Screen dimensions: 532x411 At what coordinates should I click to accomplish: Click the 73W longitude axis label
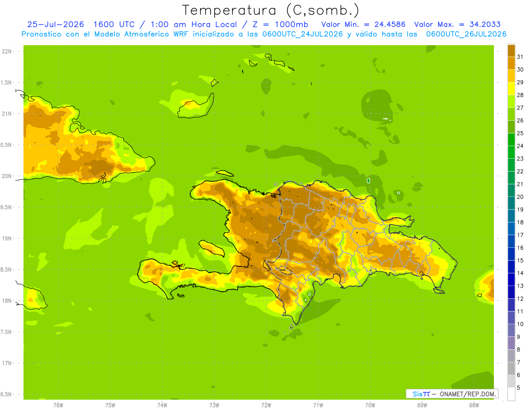point(214,405)
